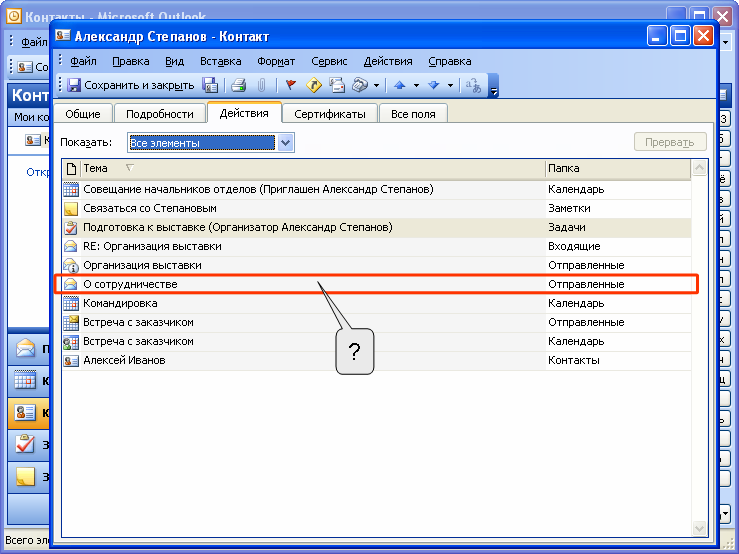
Task: Select the Действия tab
Action: click(244, 113)
